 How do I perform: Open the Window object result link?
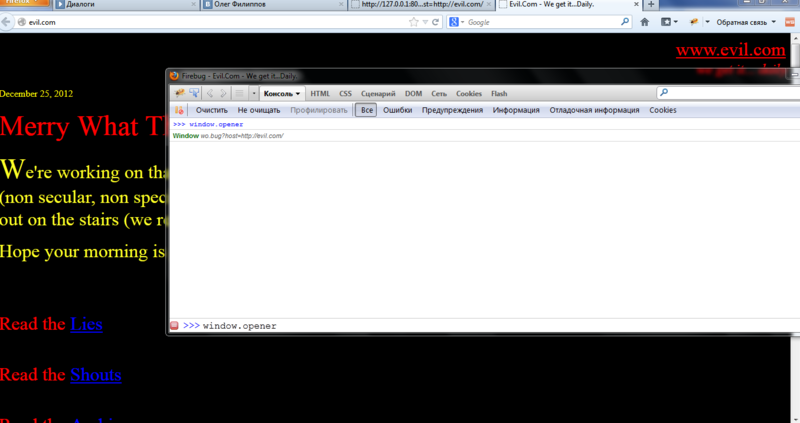pyautogui.click(x=228, y=136)
